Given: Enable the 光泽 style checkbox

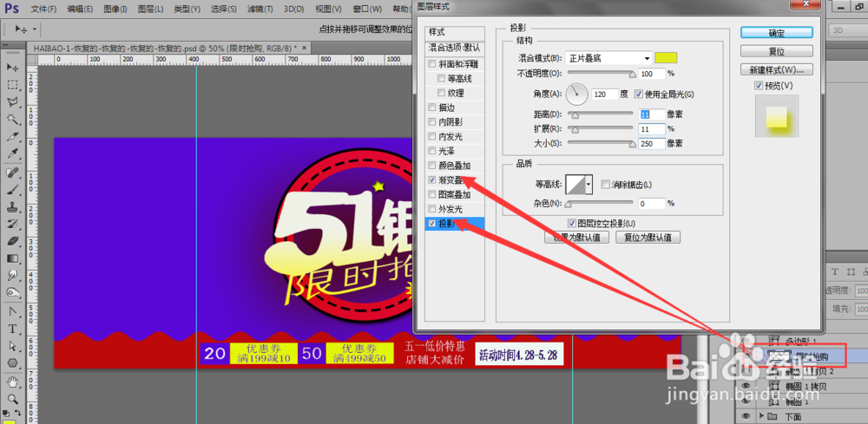Looking at the screenshot, I should [432, 150].
